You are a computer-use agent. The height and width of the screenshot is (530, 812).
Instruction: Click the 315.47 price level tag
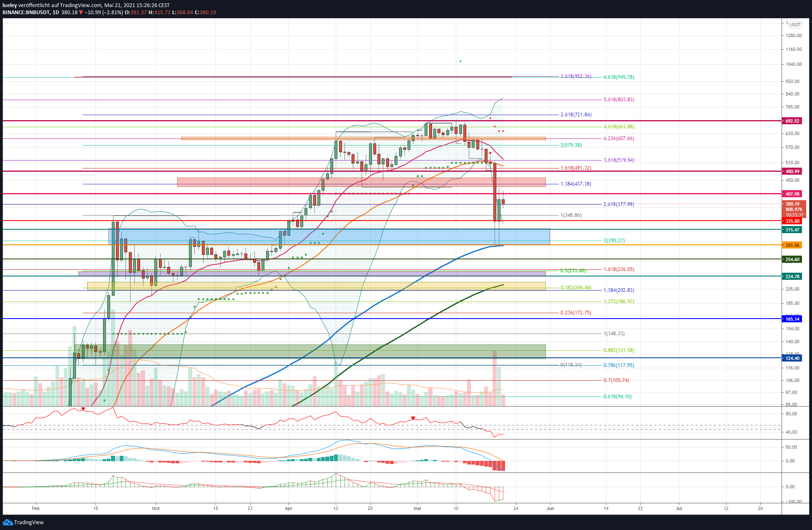(x=792, y=230)
